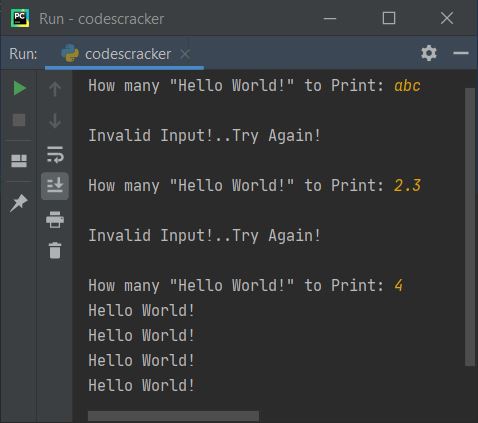Click the 'Run:' label
This screenshot has width=478, height=423.
click(x=23, y=54)
